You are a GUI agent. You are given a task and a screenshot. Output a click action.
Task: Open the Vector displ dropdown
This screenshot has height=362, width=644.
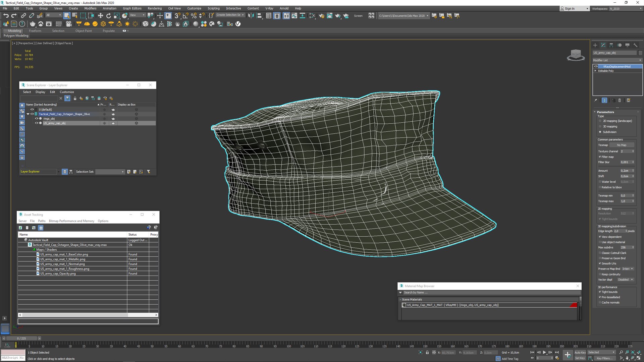pyautogui.click(x=626, y=280)
